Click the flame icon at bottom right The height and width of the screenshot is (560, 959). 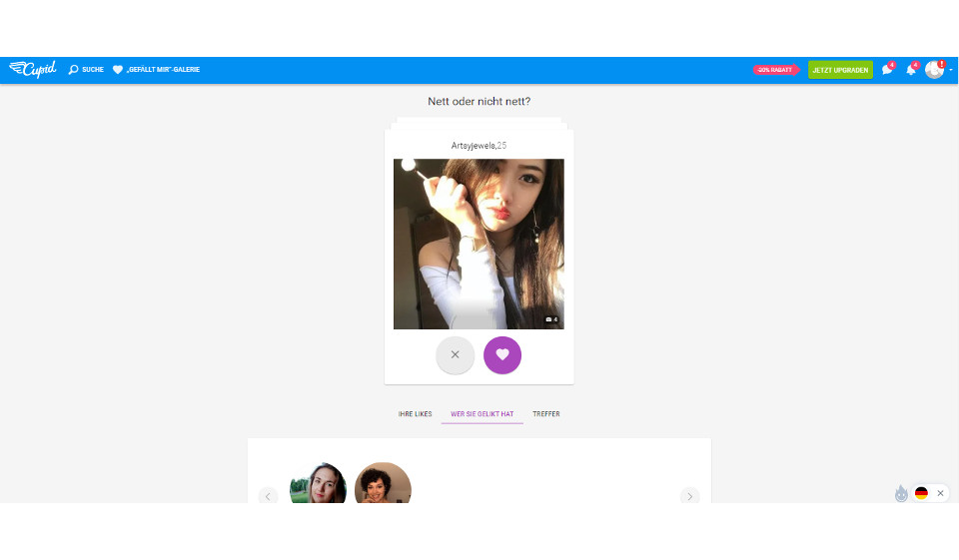click(x=901, y=493)
